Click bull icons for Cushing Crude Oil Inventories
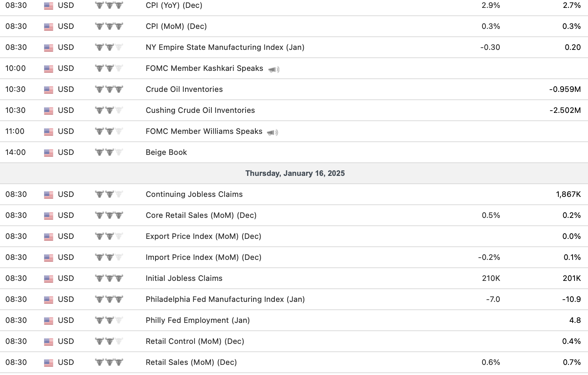588x375 pixels. (109, 110)
